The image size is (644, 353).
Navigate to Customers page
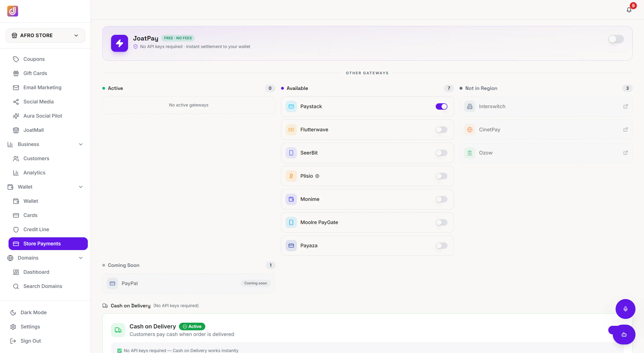pyautogui.click(x=48, y=159)
